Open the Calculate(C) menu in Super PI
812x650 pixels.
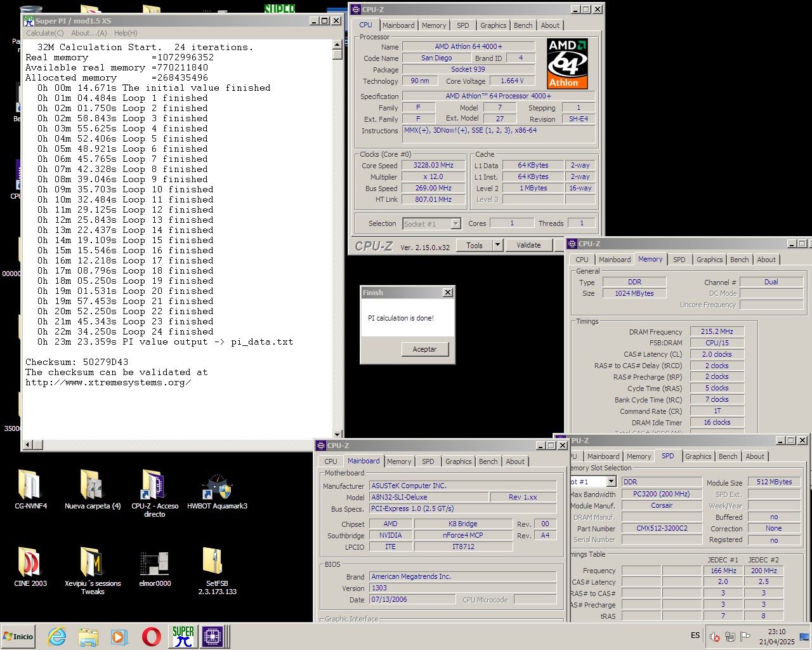[x=44, y=33]
